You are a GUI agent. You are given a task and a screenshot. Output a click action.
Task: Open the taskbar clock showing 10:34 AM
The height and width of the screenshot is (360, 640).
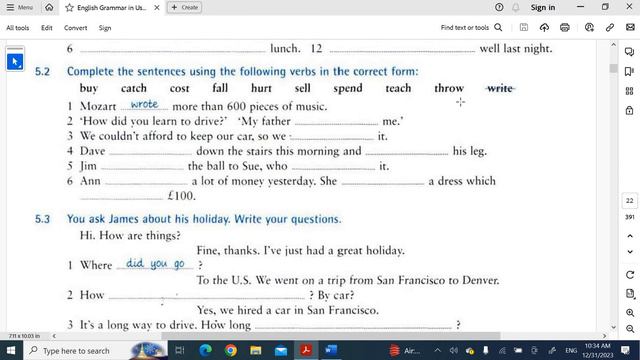click(x=598, y=350)
